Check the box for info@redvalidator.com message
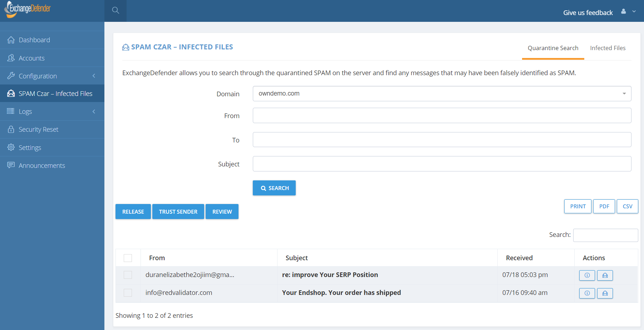Image resolution: width=644 pixels, height=330 pixels. (128, 293)
